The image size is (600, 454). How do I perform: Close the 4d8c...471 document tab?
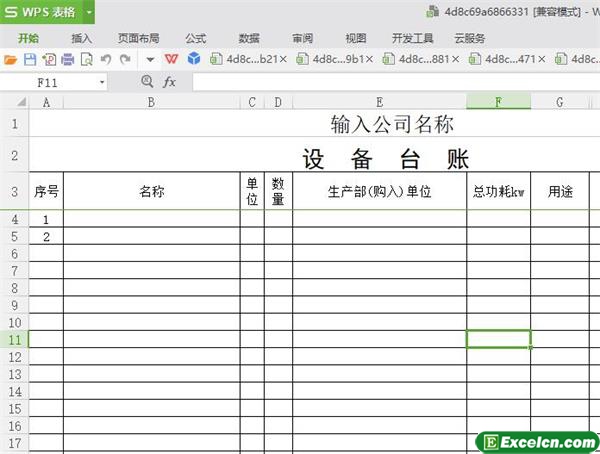coord(542,59)
